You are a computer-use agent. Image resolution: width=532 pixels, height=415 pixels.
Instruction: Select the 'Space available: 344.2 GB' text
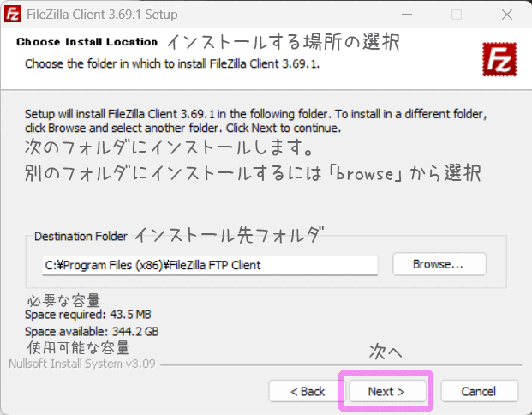92,332
